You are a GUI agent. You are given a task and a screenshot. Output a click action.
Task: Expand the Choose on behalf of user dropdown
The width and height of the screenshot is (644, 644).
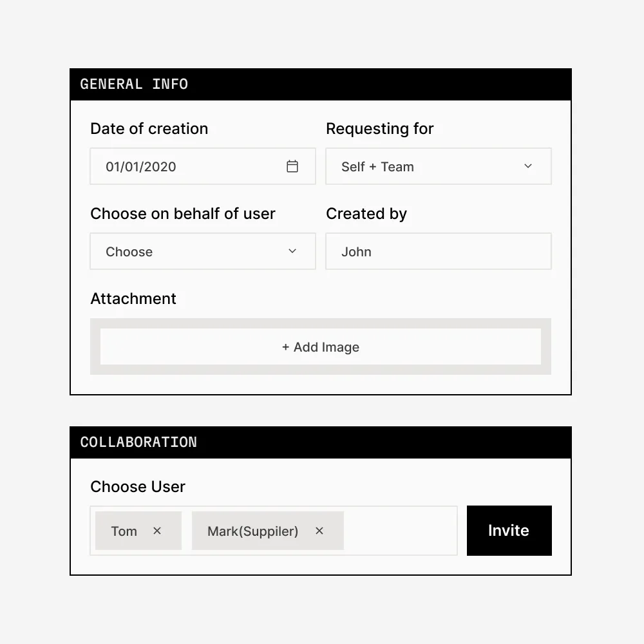click(202, 251)
